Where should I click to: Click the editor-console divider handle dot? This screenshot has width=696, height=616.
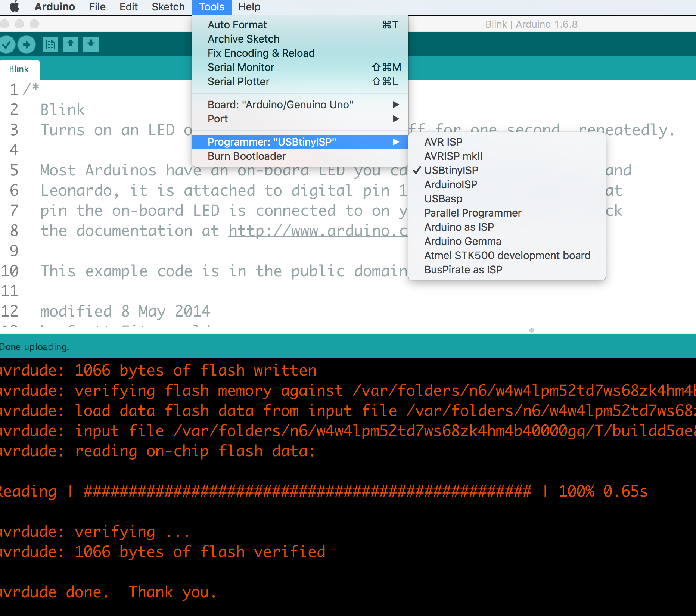[532, 330]
